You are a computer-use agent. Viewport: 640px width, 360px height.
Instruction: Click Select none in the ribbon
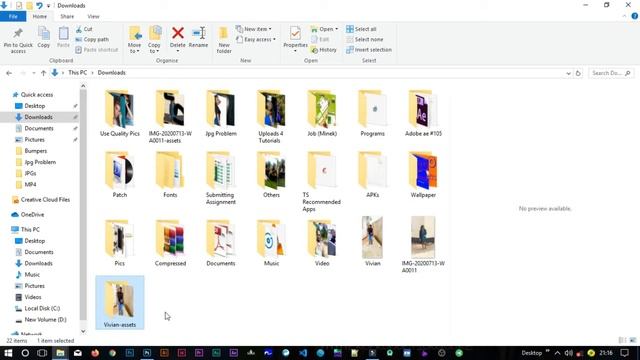click(364, 40)
